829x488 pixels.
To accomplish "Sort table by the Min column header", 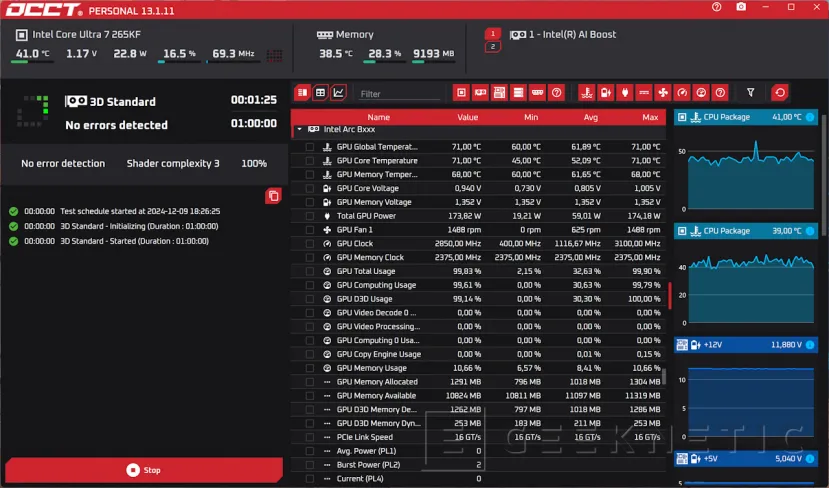I will [x=531, y=117].
